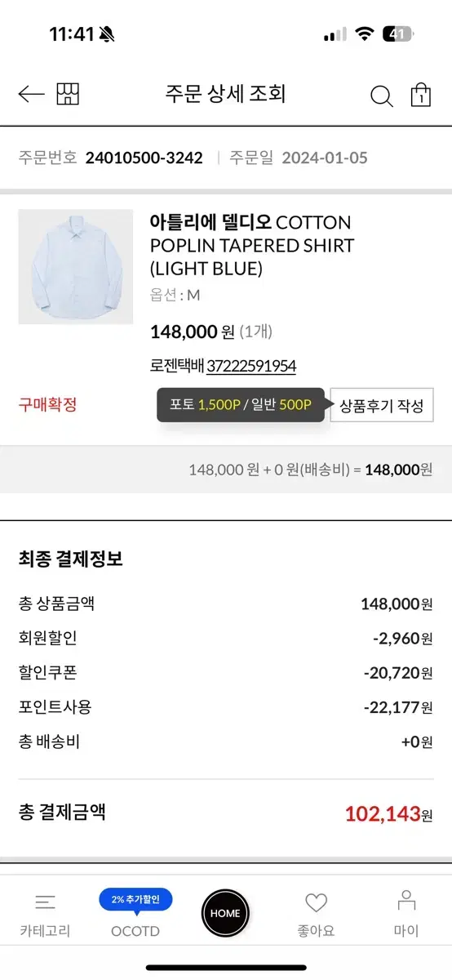Image resolution: width=452 pixels, height=980 pixels.
Task: Tap the back arrow icon
Action: click(x=31, y=95)
